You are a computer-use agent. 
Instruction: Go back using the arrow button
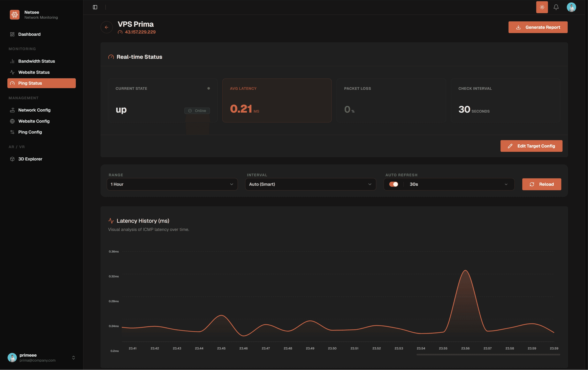(106, 27)
